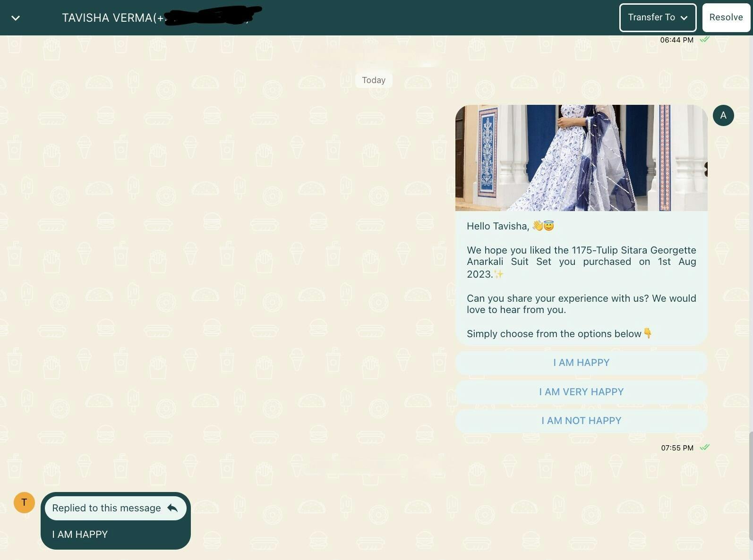Click the chat's vertical scrollbar
This screenshot has height=560, width=753.
750,486
